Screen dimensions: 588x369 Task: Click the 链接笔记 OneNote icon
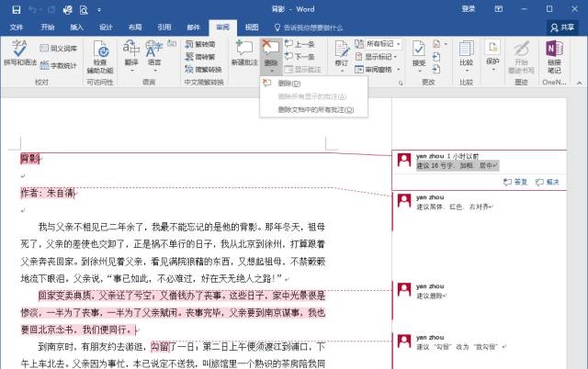553,55
